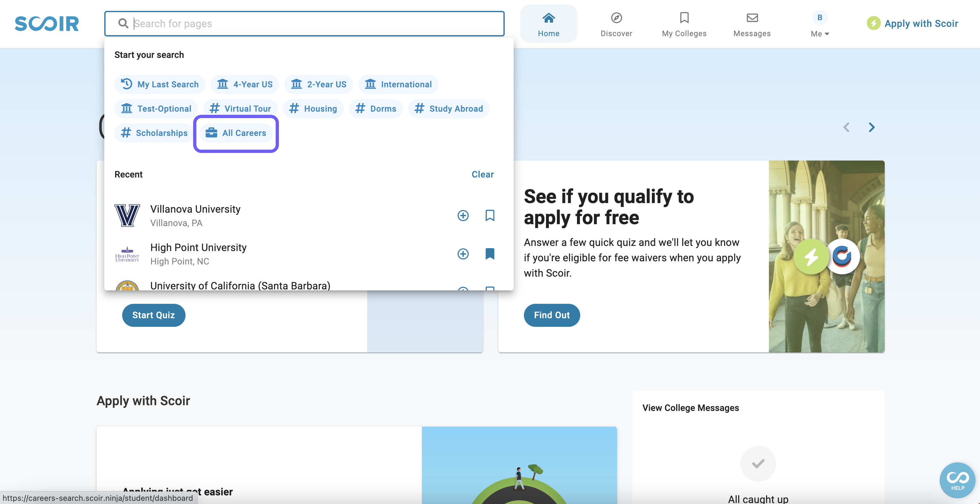Open Villanova University result
Viewport: 980px width, 504px height.
[x=281, y=216]
